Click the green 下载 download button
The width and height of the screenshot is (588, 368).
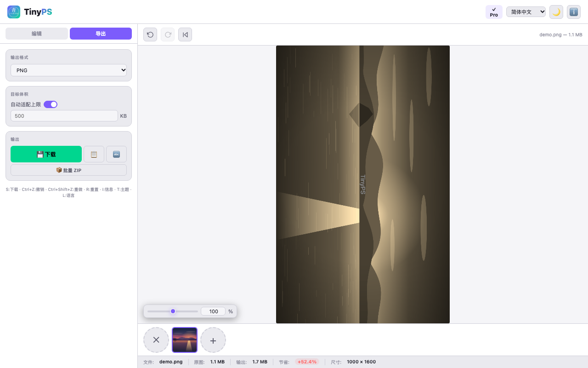(x=46, y=154)
